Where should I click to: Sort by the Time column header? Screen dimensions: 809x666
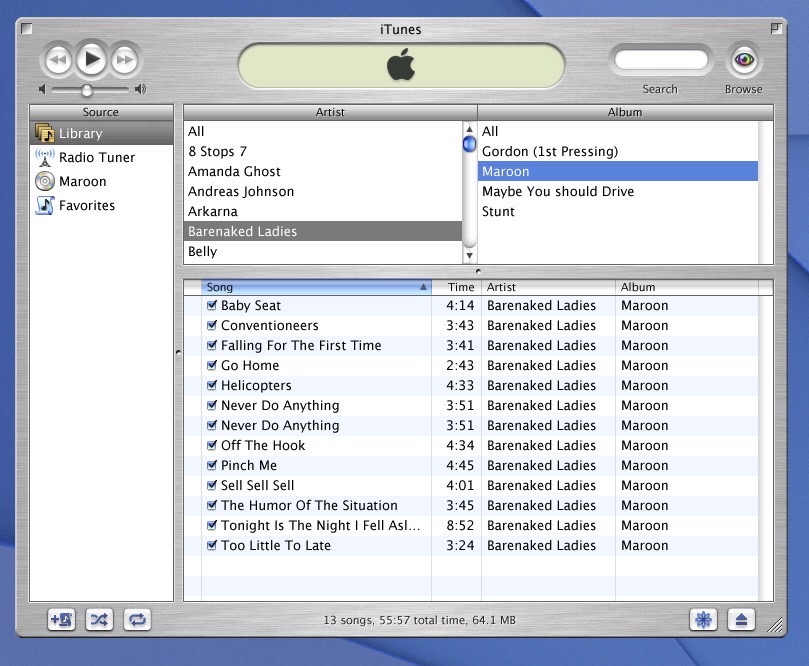457,287
